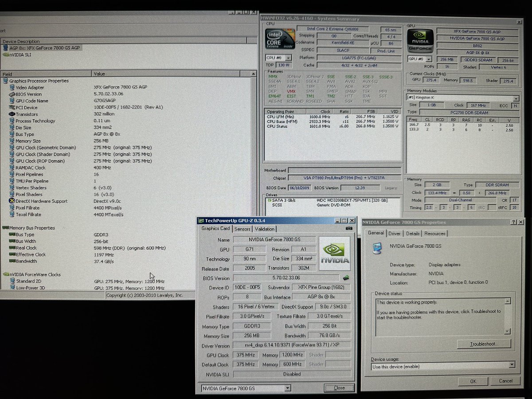The image size is (532, 399).
Task: Click the GPU Code Name value G70GSAGP
Action: coord(105,101)
